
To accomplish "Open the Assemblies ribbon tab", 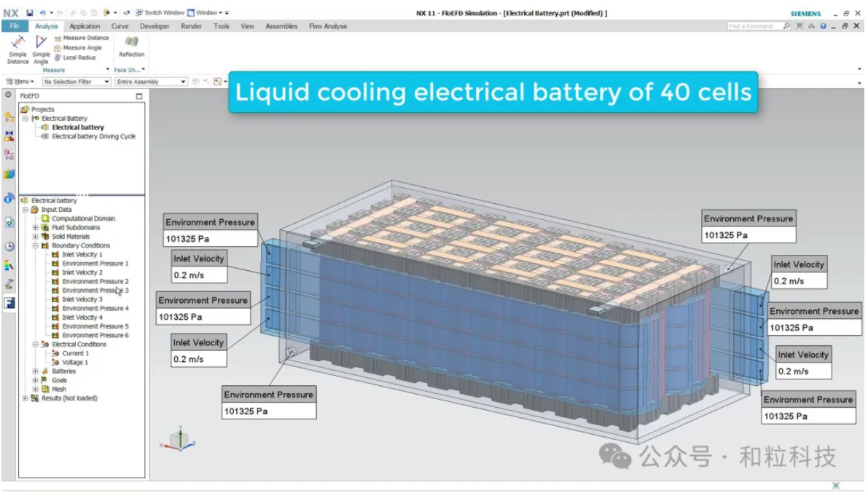I will [x=281, y=26].
